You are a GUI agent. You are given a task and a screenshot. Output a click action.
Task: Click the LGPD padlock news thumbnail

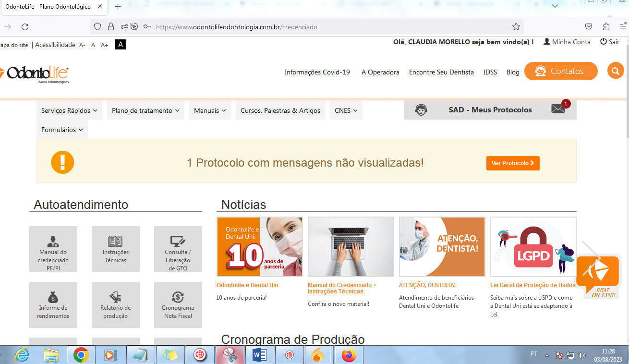[533, 247]
